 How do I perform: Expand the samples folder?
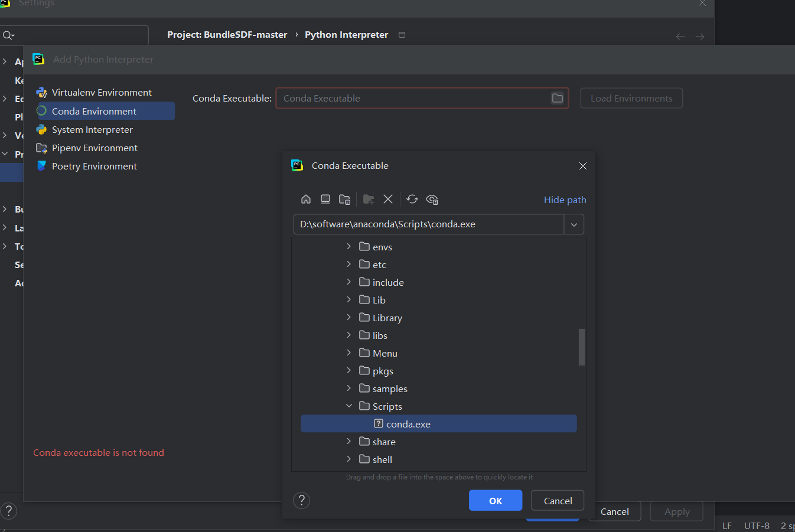click(349, 388)
